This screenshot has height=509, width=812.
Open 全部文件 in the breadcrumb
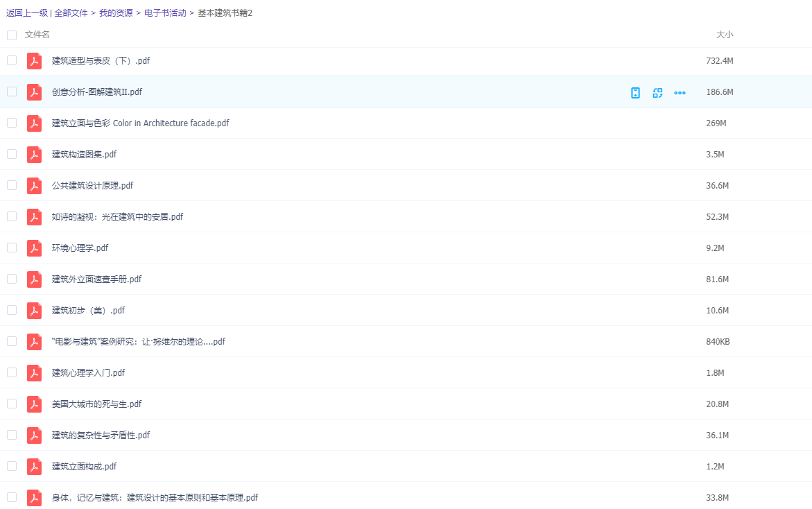tap(71, 13)
